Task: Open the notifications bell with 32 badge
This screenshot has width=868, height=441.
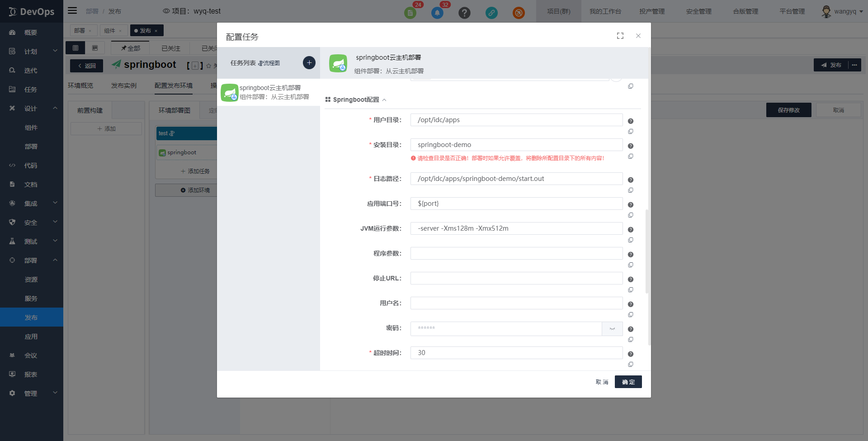Action: pyautogui.click(x=437, y=13)
